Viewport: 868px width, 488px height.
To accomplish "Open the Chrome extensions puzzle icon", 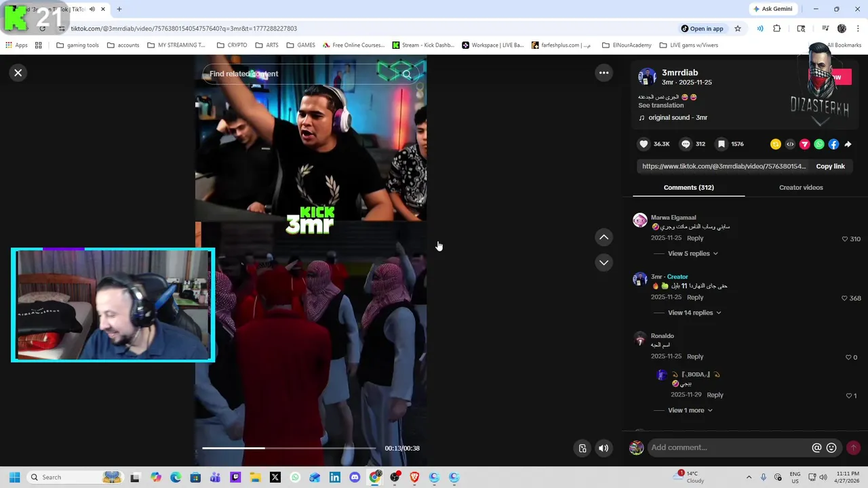I will pos(777,28).
